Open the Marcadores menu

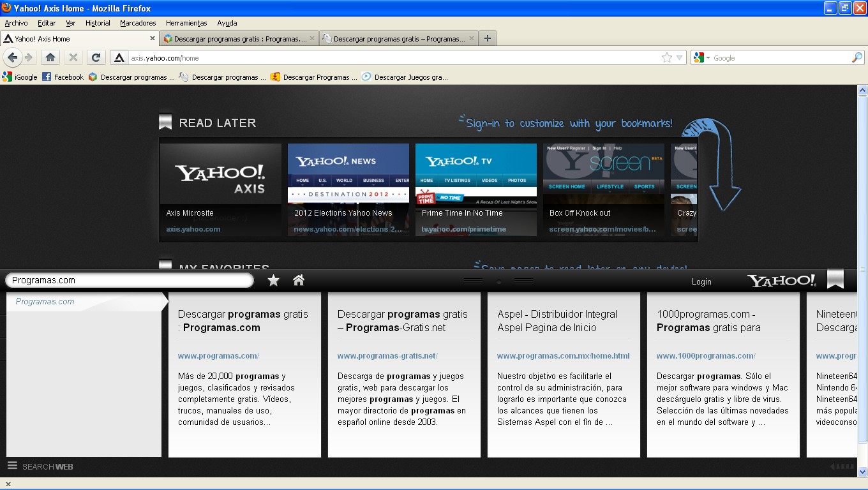pos(138,23)
